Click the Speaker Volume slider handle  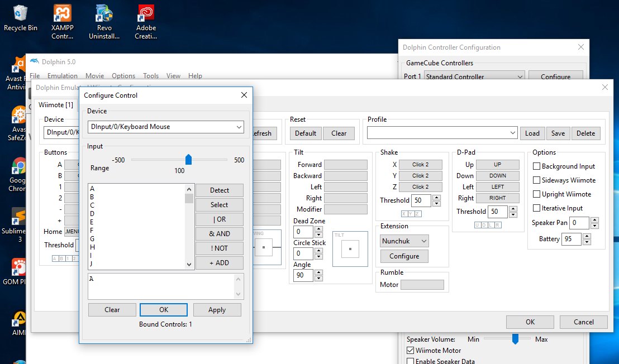tap(515, 339)
